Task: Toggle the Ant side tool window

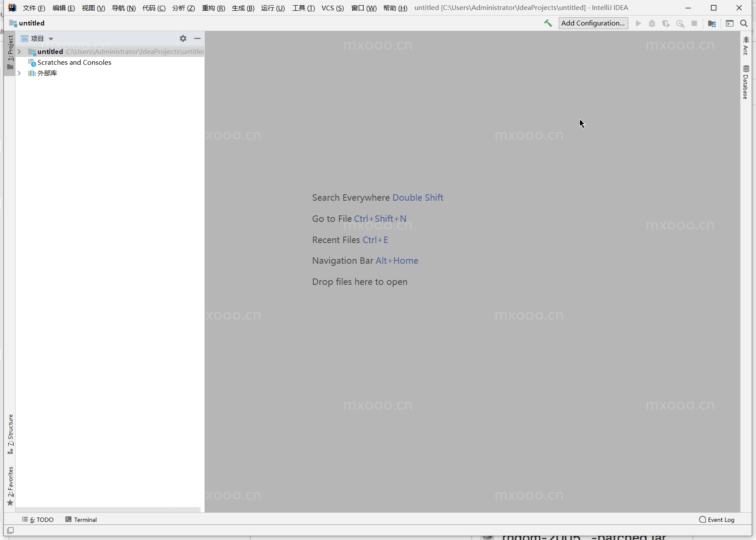Action: [x=746, y=46]
